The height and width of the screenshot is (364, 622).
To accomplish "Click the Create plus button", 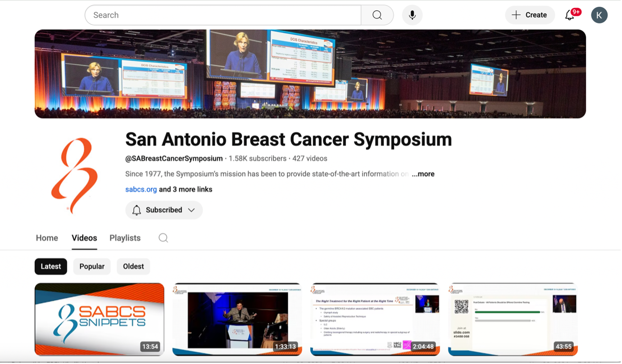I will [529, 15].
